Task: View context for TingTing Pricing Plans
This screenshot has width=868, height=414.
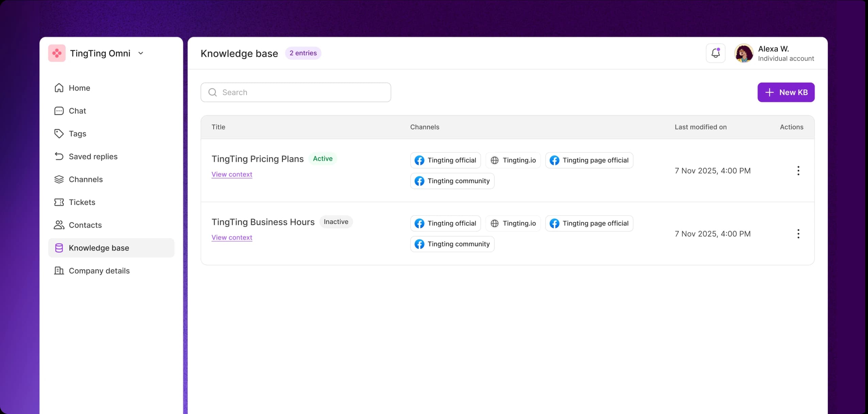Action: [232, 174]
